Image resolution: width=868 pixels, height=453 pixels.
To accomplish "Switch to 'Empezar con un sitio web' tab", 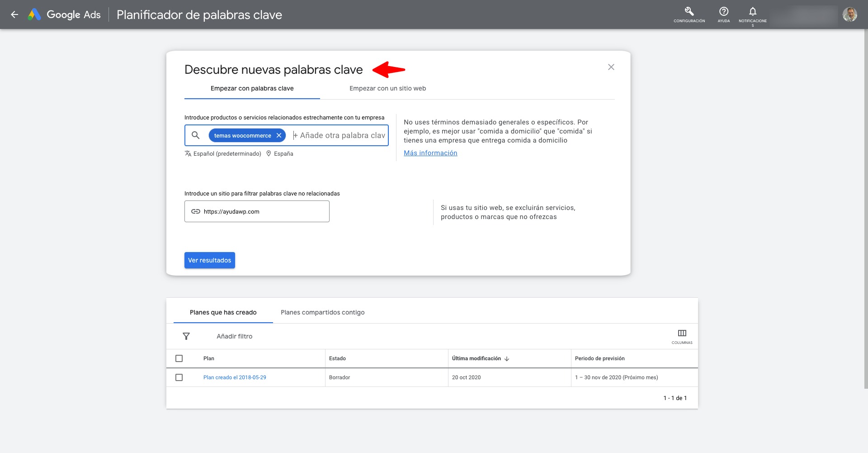I will tap(387, 88).
